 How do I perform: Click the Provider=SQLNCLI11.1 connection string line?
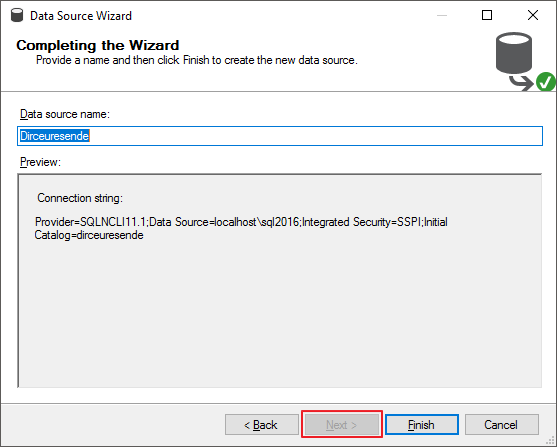[x=241, y=222]
